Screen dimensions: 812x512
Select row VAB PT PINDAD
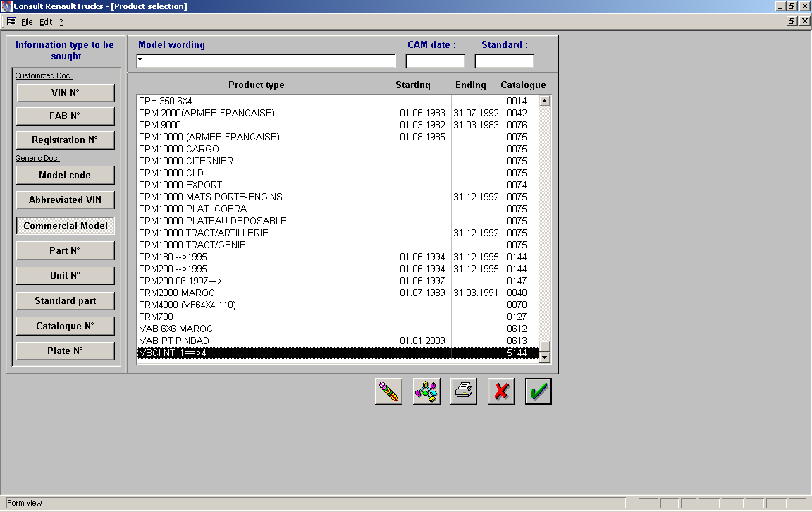click(x=338, y=341)
